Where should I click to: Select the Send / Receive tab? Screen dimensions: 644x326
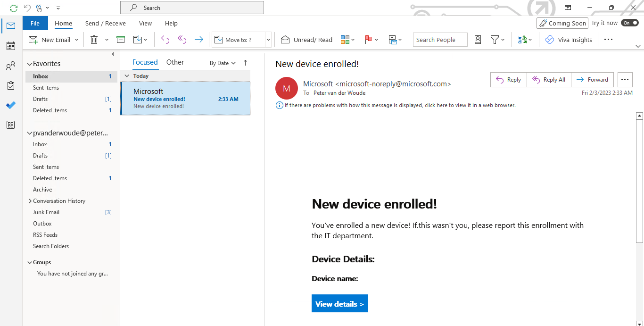106,23
